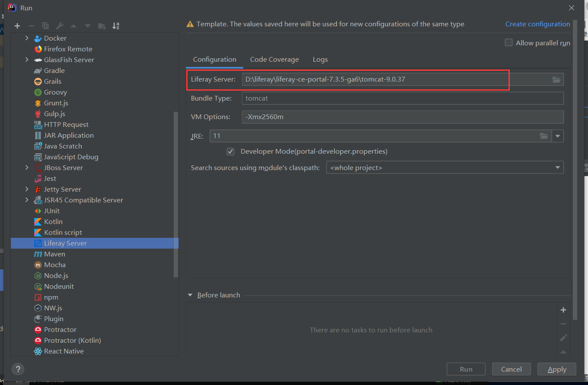Edit before launch task pencil icon
588x385 pixels.
563,338
